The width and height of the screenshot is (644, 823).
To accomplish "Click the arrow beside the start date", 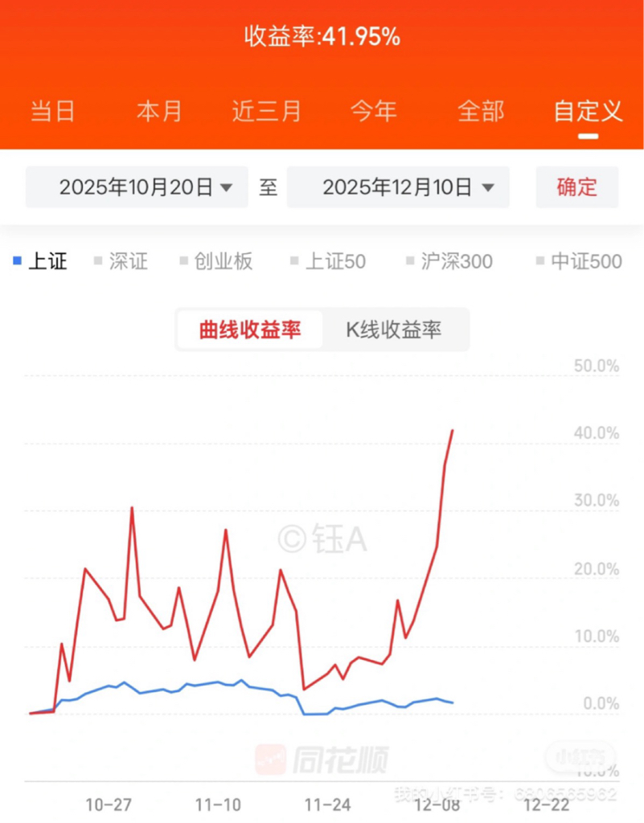I will tap(226, 187).
